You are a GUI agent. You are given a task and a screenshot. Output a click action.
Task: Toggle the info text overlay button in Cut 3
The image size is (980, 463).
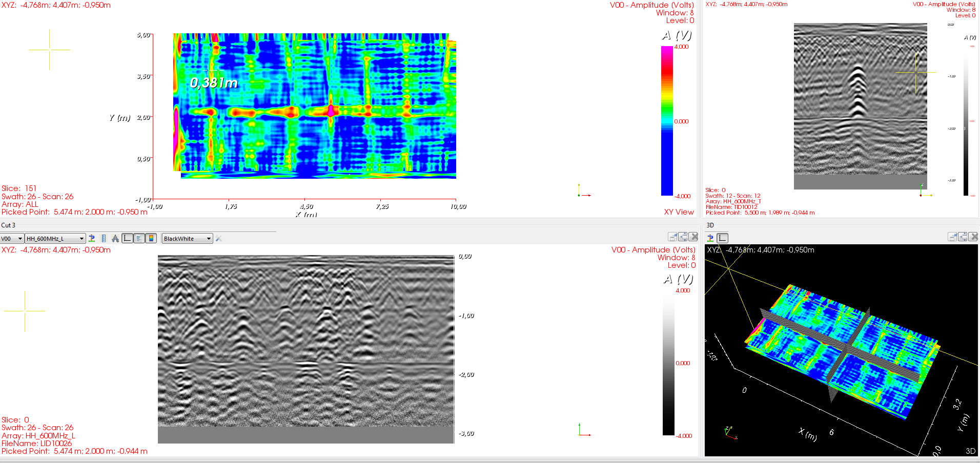[139, 238]
